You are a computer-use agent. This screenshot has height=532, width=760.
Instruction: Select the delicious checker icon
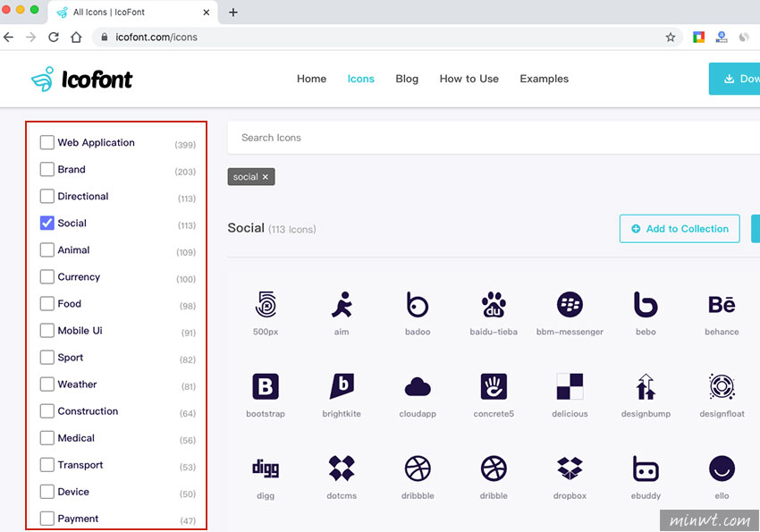570,386
